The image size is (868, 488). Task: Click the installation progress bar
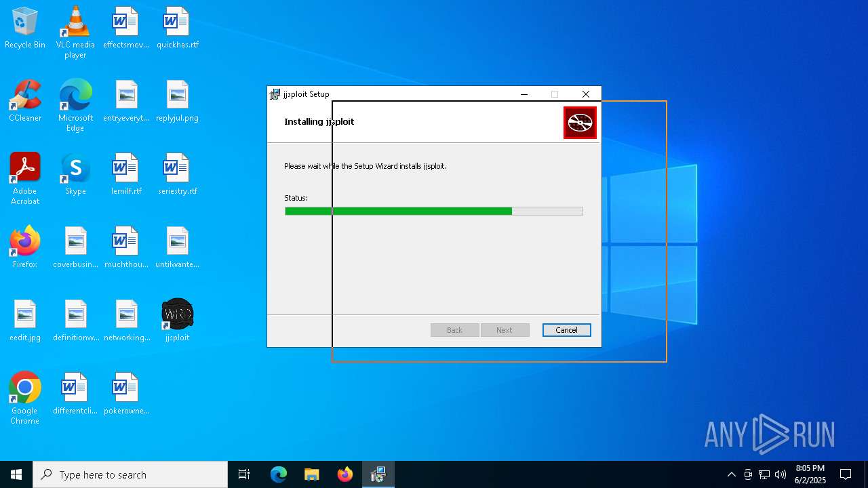point(434,211)
